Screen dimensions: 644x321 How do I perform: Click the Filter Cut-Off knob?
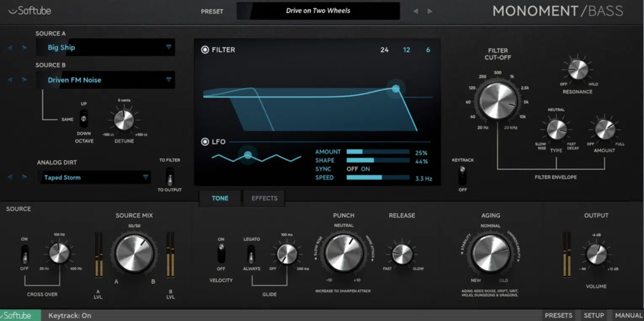point(498,100)
